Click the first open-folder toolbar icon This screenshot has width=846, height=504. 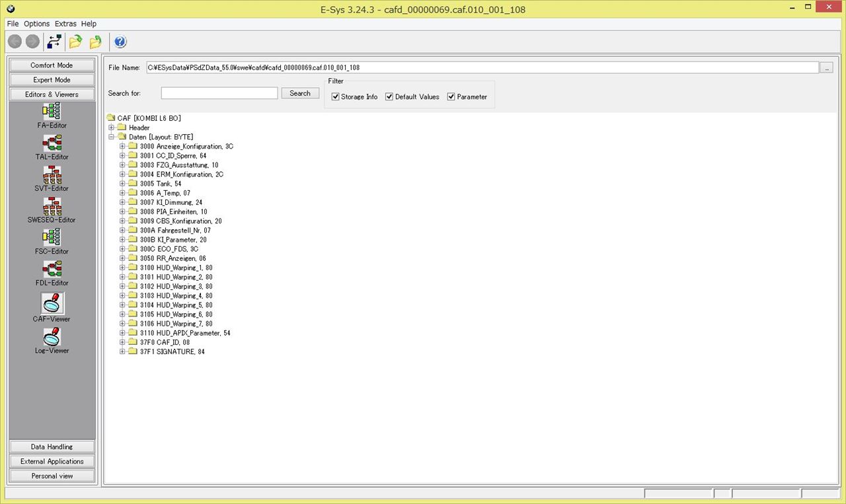click(x=75, y=42)
